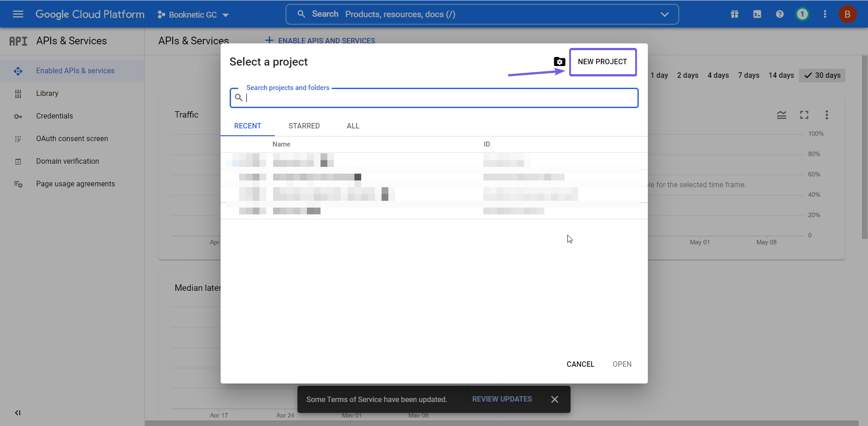The height and width of the screenshot is (426, 868).
Task: View notifications with one alert
Action: [802, 14]
